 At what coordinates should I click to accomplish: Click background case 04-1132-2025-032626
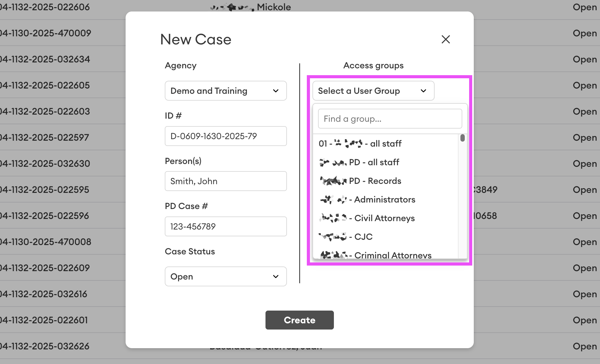pyautogui.click(x=44, y=346)
